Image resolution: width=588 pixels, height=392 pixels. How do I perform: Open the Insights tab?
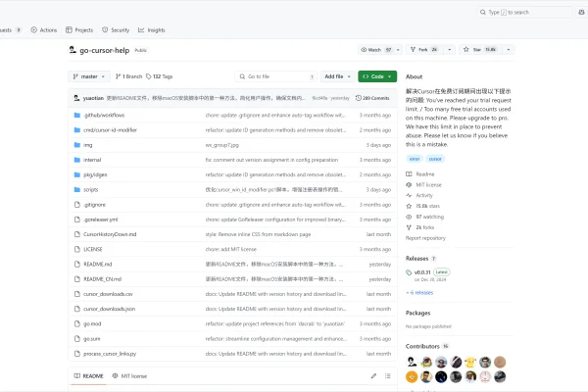[x=152, y=30]
